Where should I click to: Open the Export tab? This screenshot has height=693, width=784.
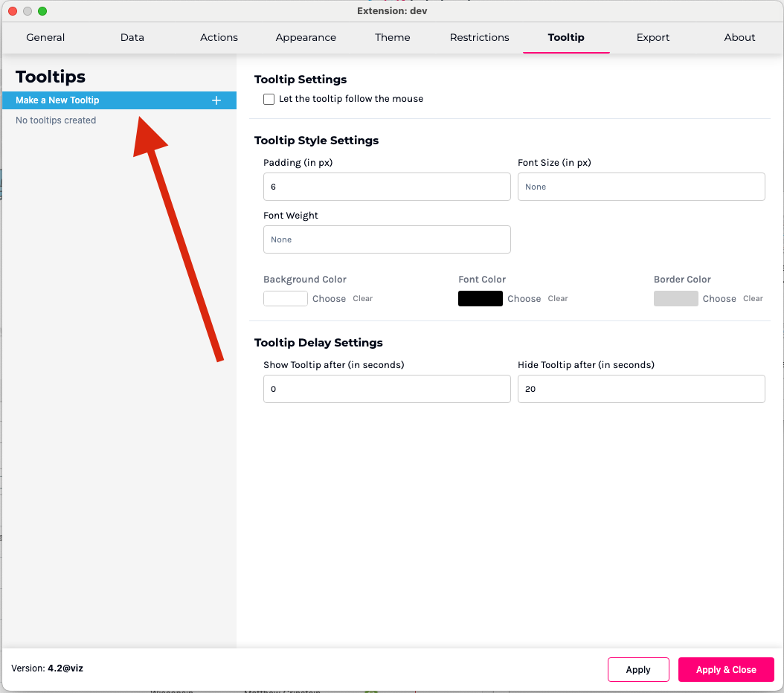coord(653,37)
